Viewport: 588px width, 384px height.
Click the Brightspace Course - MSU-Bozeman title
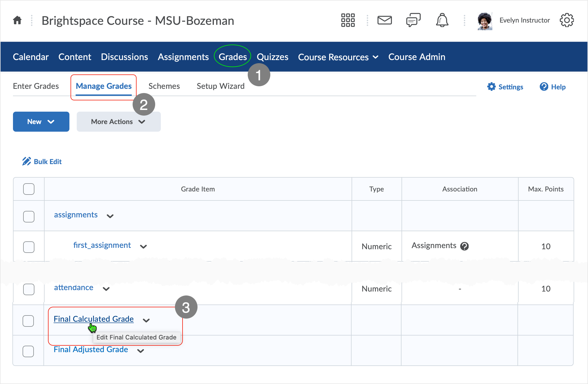(x=138, y=21)
